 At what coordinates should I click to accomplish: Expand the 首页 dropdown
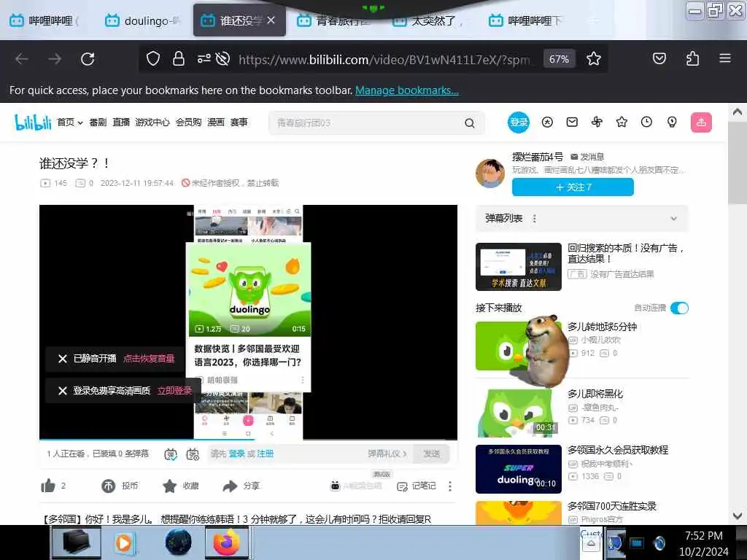70,122
